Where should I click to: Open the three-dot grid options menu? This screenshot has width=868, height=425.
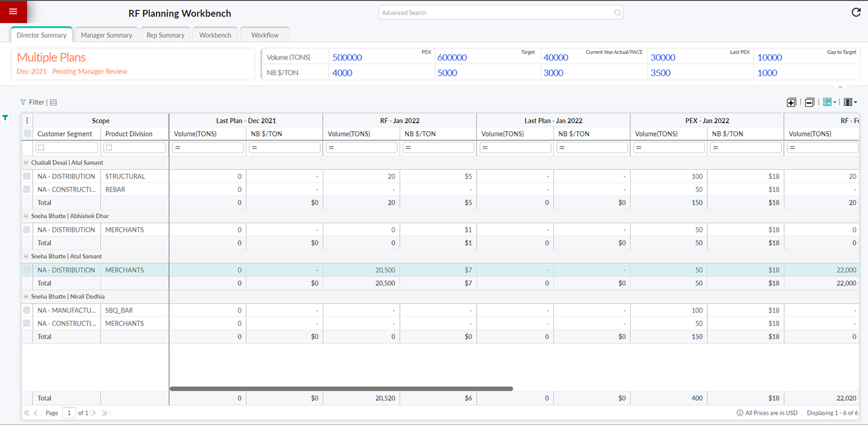pyautogui.click(x=27, y=120)
